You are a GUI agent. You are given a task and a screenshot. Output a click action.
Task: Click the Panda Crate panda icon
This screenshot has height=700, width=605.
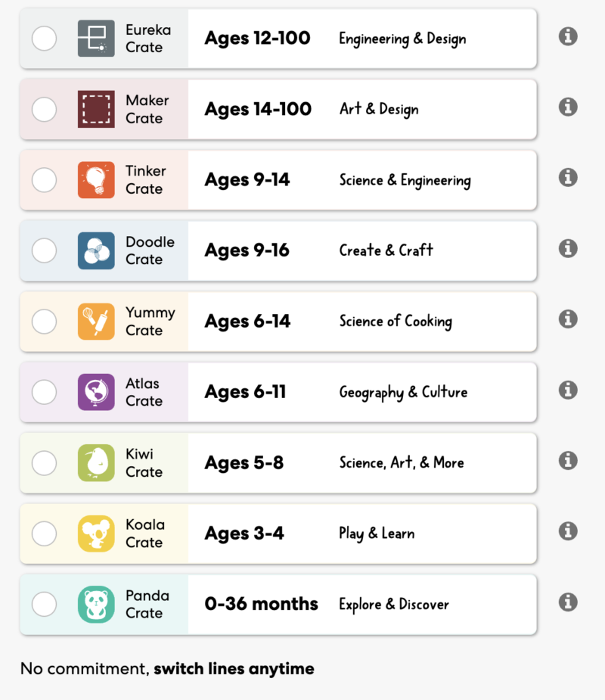tap(96, 605)
